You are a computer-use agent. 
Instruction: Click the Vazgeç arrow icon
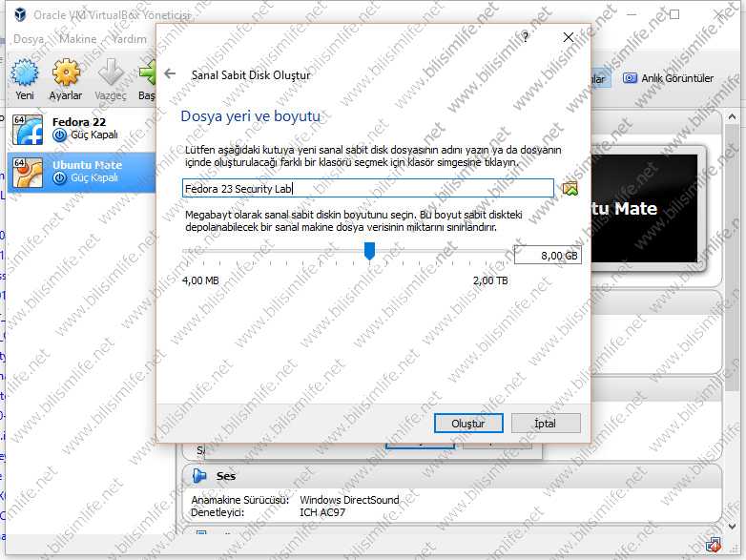[111, 73]
